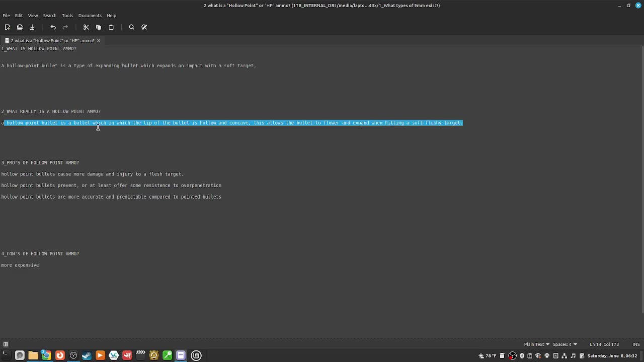Toggle the INS insert mode indicator
The width and height of the screenshot is (644, 362).
[636, 344]
